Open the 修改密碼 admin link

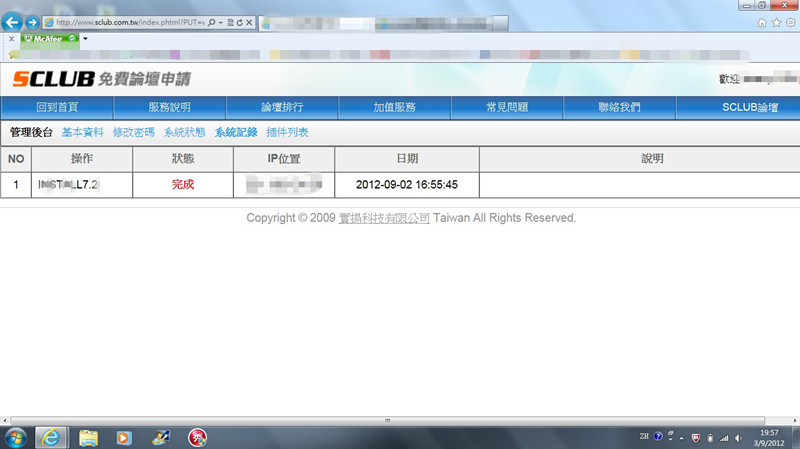tap(134, 132)
